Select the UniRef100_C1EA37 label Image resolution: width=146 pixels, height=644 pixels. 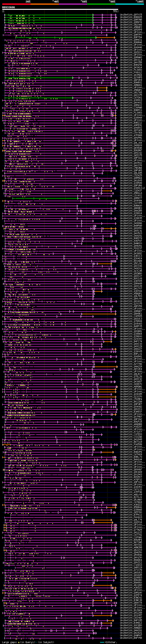[x=131, y=191]
